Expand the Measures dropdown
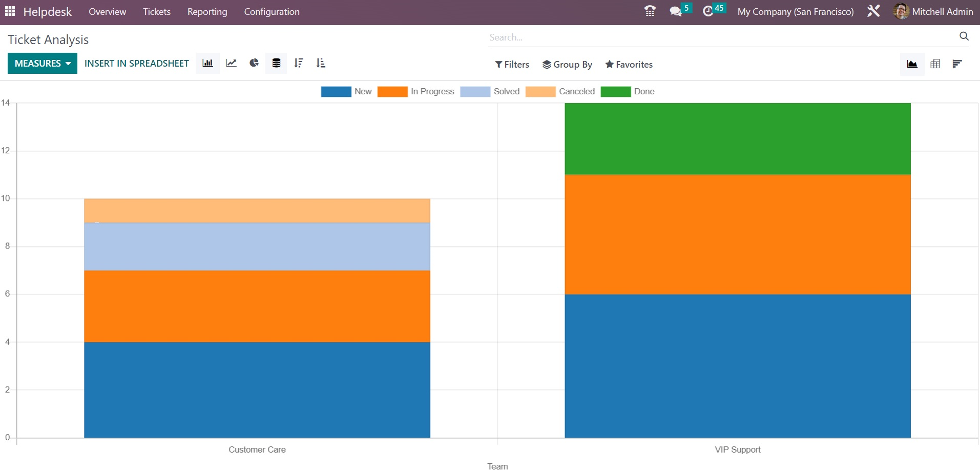This screenshot has width=980, height=470. (43, 63)
